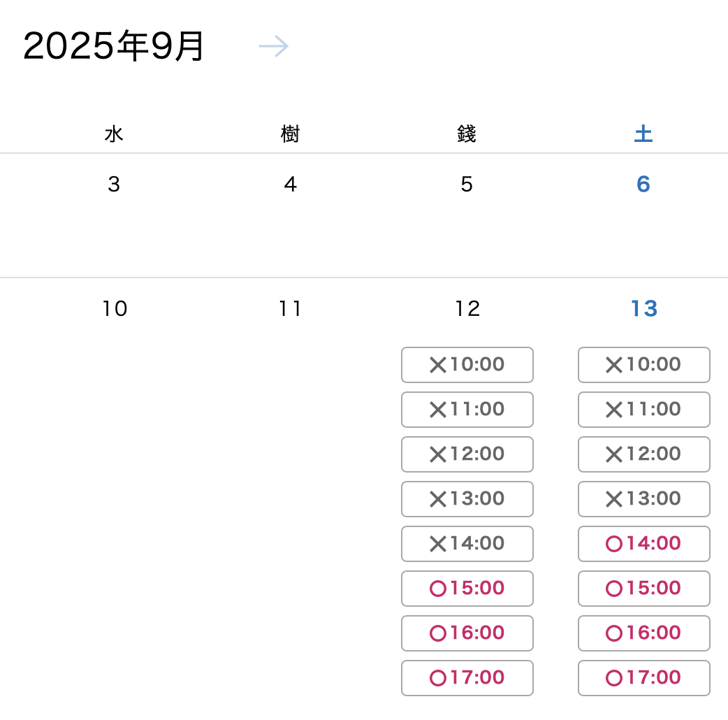This screenshot has height=720, width=728.
Task: Click the unavailable 14:00 slot on the 12th
Action: click(x=467, y=544)
